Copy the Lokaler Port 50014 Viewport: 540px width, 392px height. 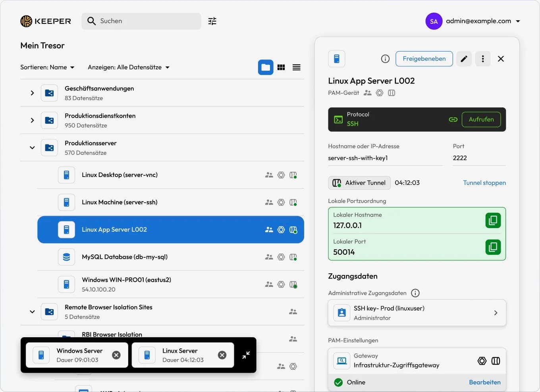click(x=493, y=247)
